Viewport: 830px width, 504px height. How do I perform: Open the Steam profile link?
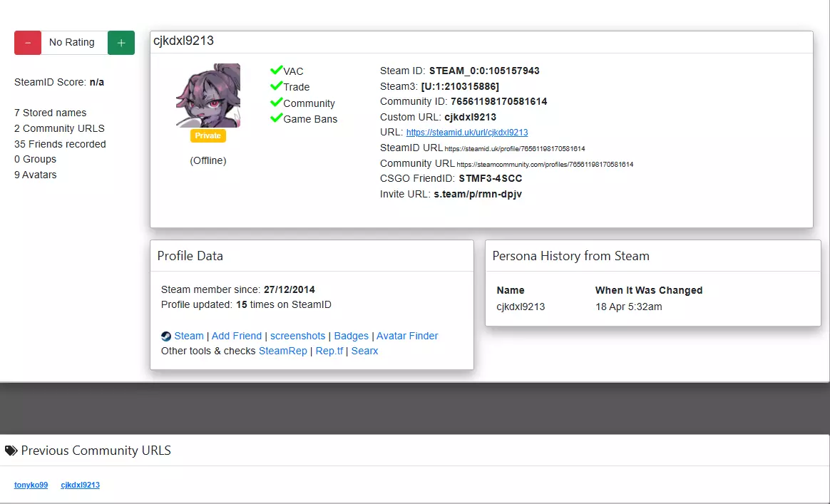[x=189, y=336]
